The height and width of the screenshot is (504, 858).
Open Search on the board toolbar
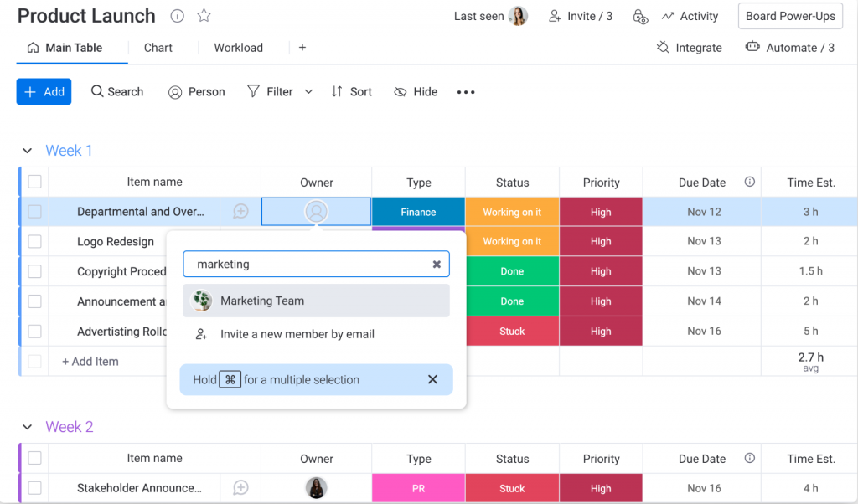tap(116, 91)
